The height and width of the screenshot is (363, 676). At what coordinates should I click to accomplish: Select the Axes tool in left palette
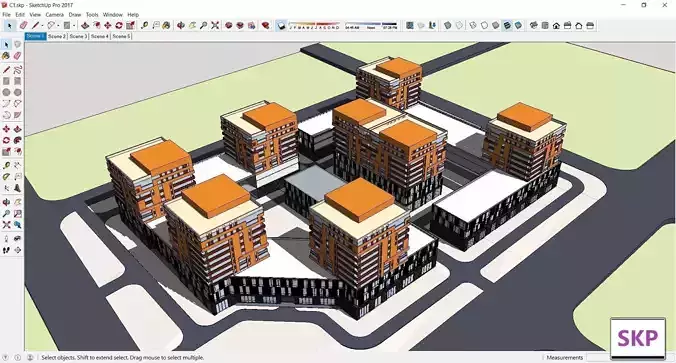tap(6, 188)
